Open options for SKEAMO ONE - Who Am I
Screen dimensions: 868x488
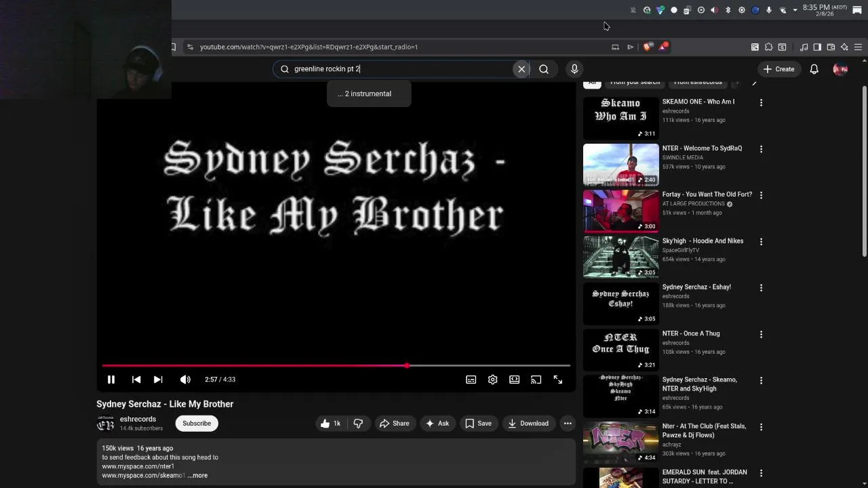pos(761,102)
